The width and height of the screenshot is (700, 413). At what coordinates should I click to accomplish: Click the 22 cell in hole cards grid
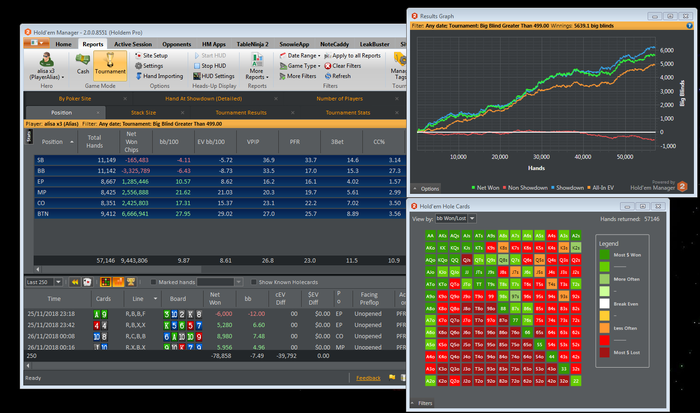[576, 381]
